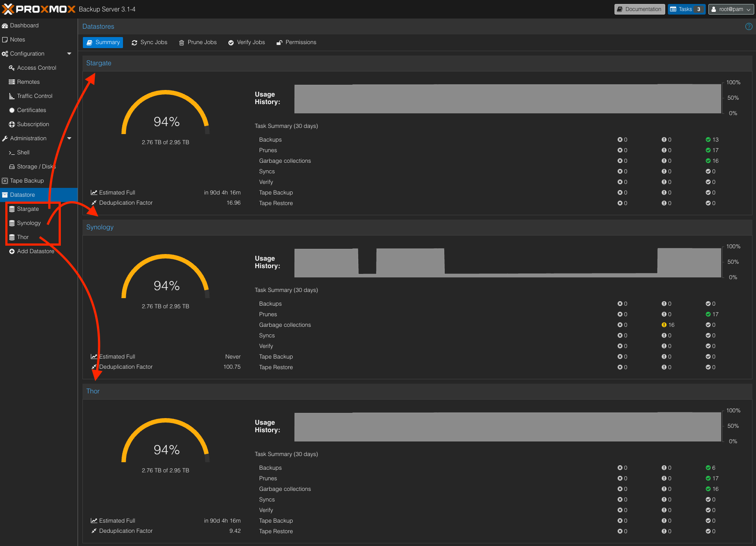Image resolution: width=756 pixels, height=546 pixels.
Task: Open the Tasks list button
Action: pos(686,9)
